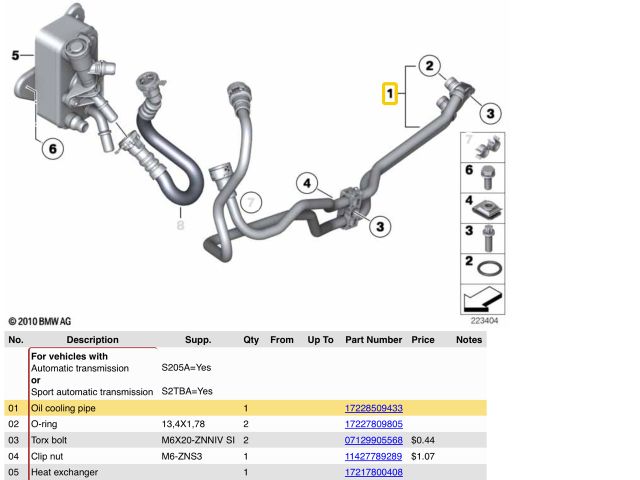The image size is (640, 480).
Task: Click the Price column header
Action: [x=423, y=340]
